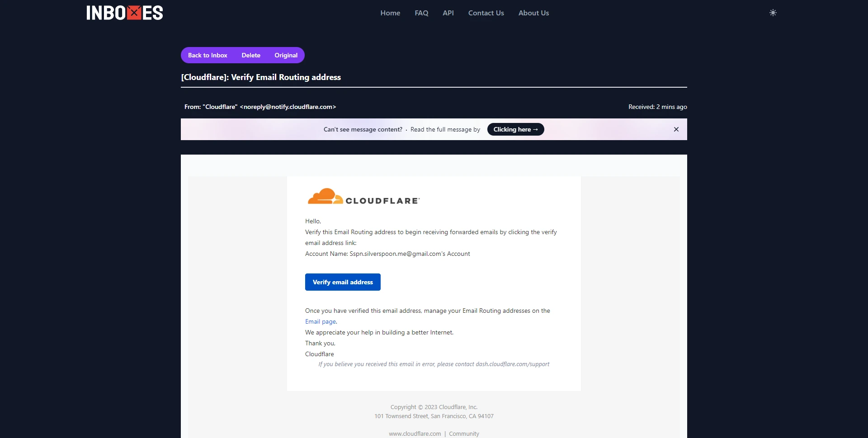Open the dash.cloudflare.com/support link

[512, 364]
